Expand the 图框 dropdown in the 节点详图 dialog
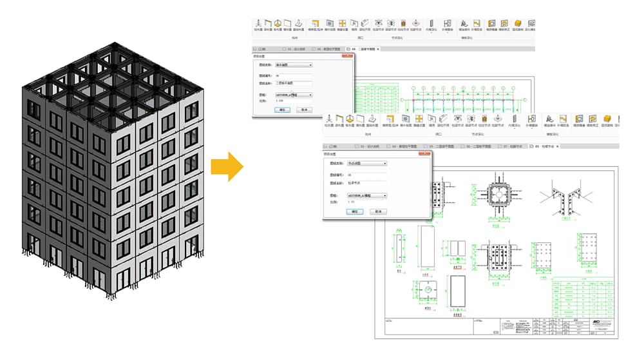This screenshot has width=644, height=350. (367, 195)
